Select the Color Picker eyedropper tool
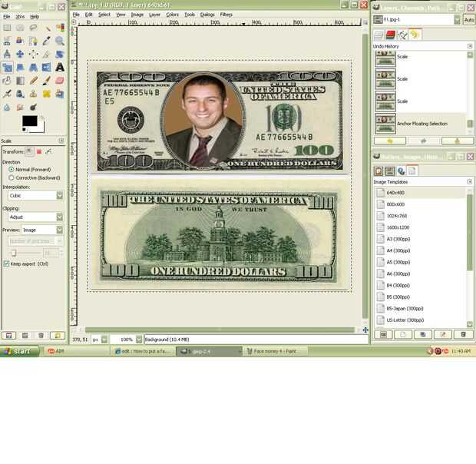Image resolution: width=476 pixels, height=464 pixels. click(x=46, y=41)
